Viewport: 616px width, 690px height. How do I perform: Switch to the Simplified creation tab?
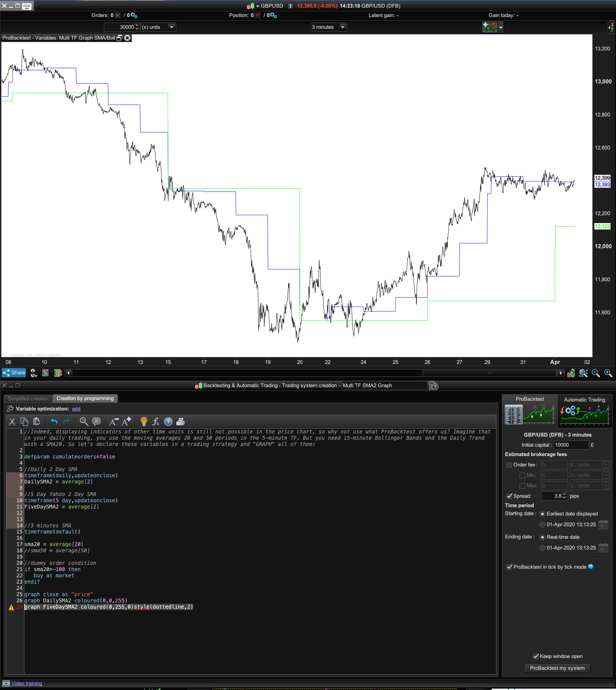pyautogui.click(x=28, y=398)
